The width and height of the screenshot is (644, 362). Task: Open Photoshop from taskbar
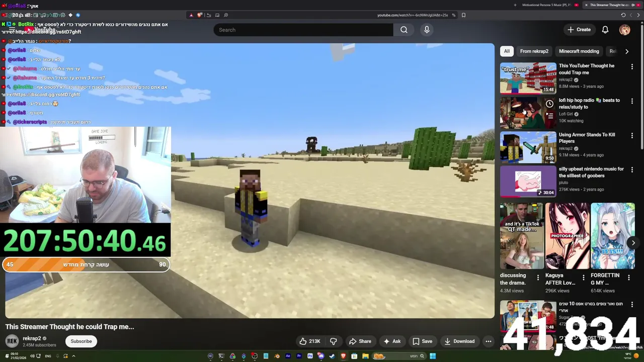coord(310,356)
